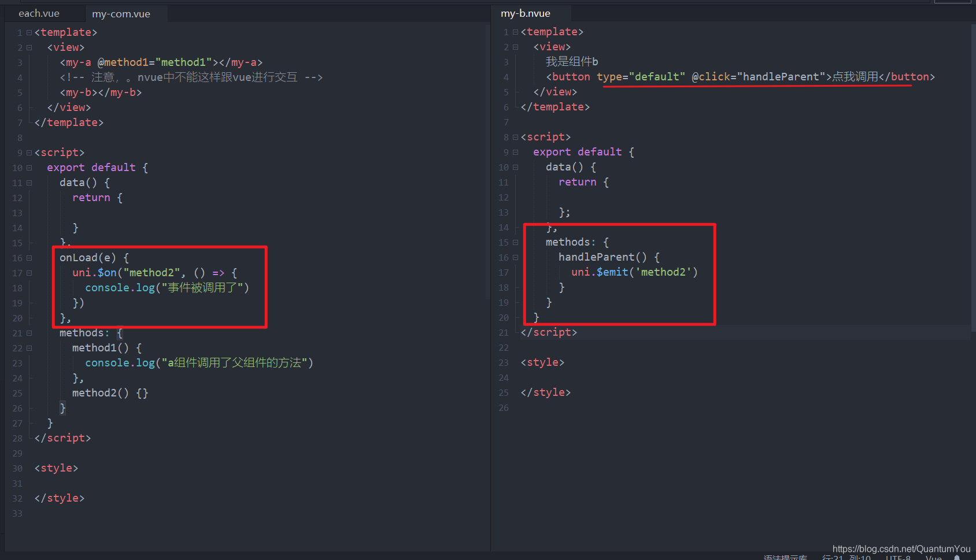Click the uni.$on("method2") line
976x560 pixels.
pyautogui.click(x=154, y=273)
